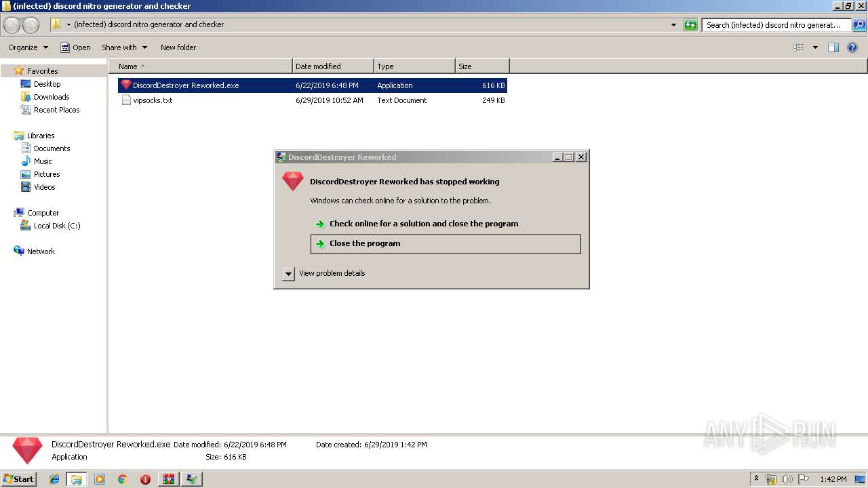Open the Music library
This screenshot has height=488, width=868.
click(x=43, y=161)
